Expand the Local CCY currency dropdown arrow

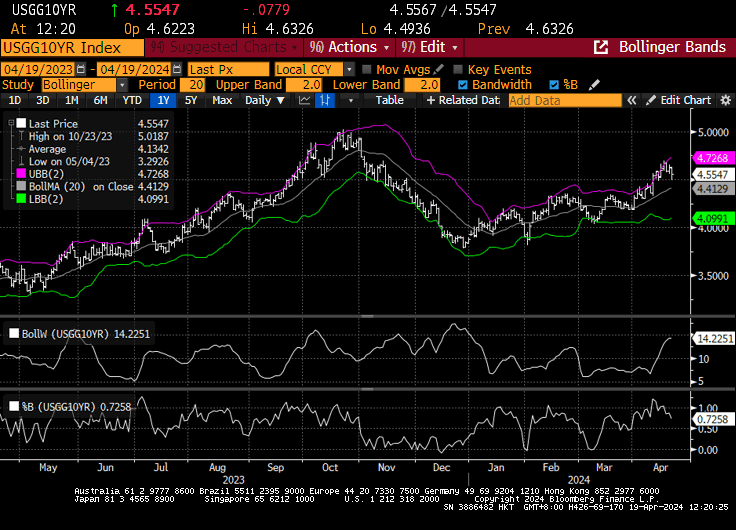[349, 69]
